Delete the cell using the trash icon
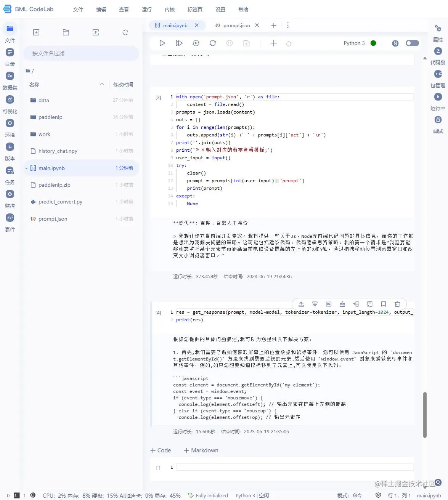This screenshot has height=500, width=448. click(x=397, y=304)
